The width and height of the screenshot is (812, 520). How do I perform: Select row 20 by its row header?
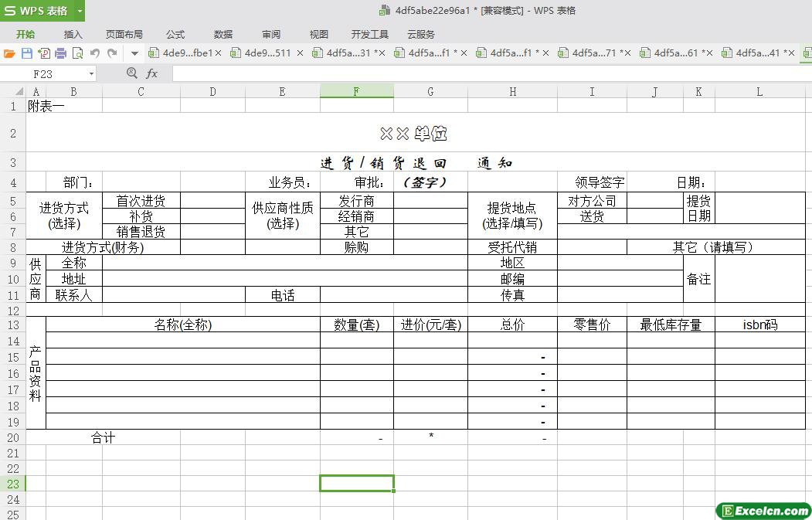(x=13, y=437)
